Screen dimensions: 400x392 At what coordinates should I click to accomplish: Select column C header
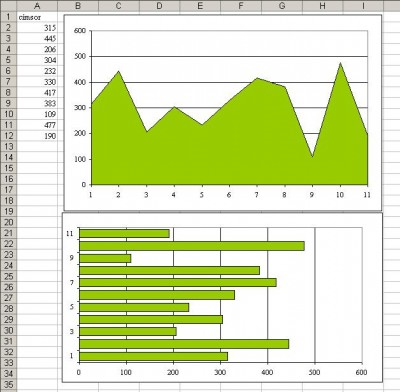click(119, 6)
